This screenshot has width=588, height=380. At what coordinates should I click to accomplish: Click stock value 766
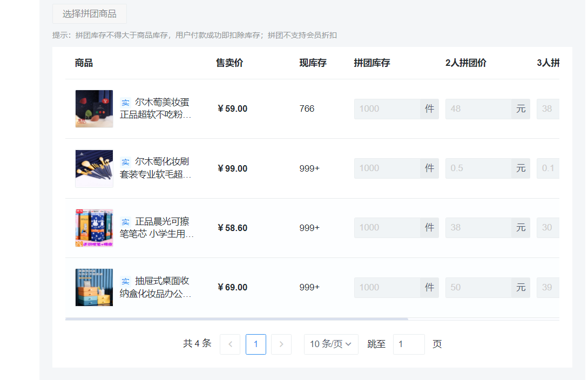[307, 108]
